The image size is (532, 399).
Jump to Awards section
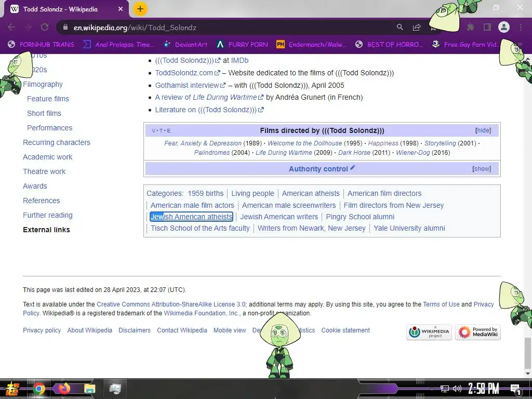click(x=35, y=187)
